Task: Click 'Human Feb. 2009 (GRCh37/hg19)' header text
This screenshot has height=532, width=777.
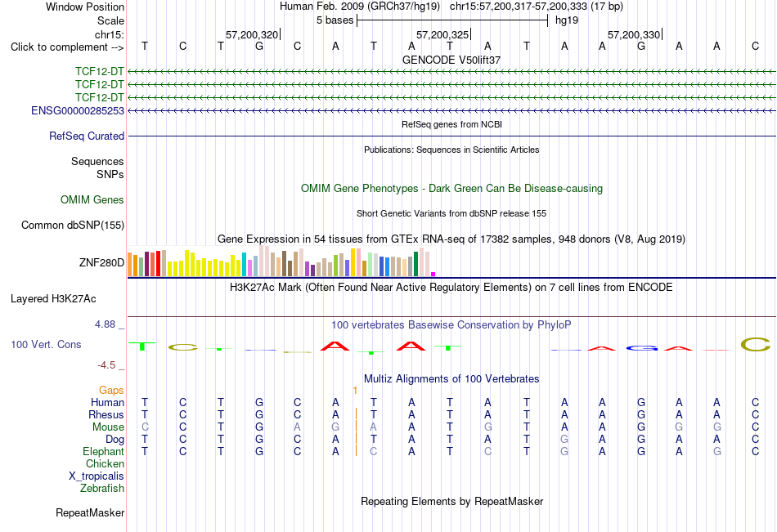Action: 360,7
